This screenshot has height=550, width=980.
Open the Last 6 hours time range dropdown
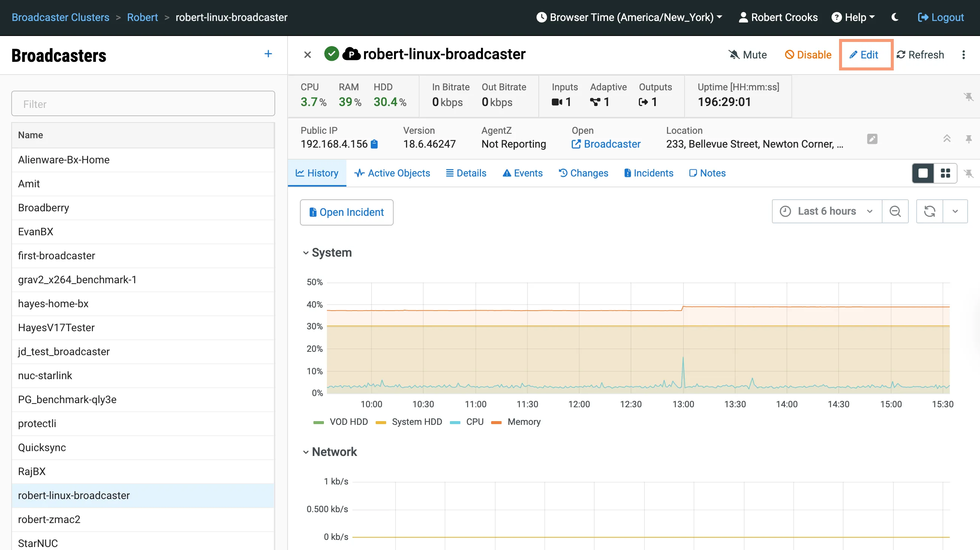click(827, 211)
